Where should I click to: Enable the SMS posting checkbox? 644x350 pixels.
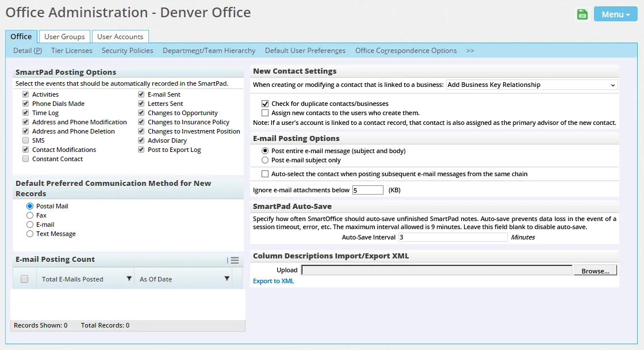tap(25, 140)
